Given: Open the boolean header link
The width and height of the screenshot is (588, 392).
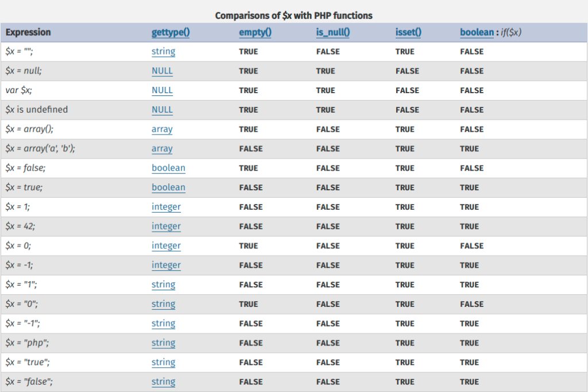Looking at the screenshot, I should (477, 32).
